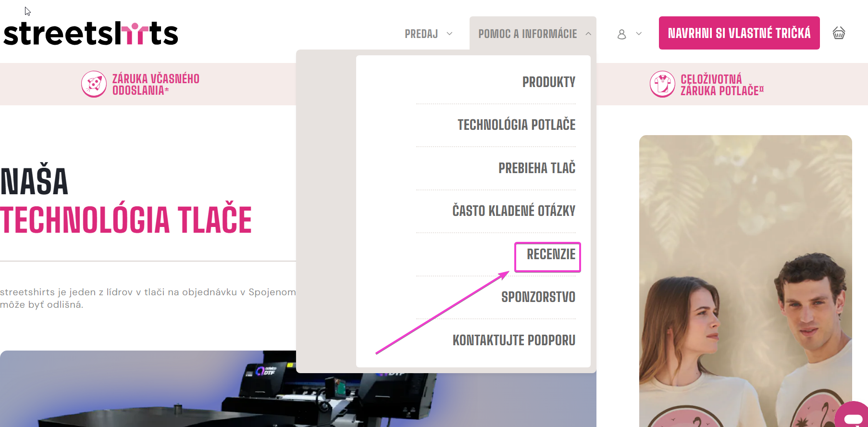Click the Záruka včasného odoslania link
Screen dimensions: 868x427
coord(156,85)
